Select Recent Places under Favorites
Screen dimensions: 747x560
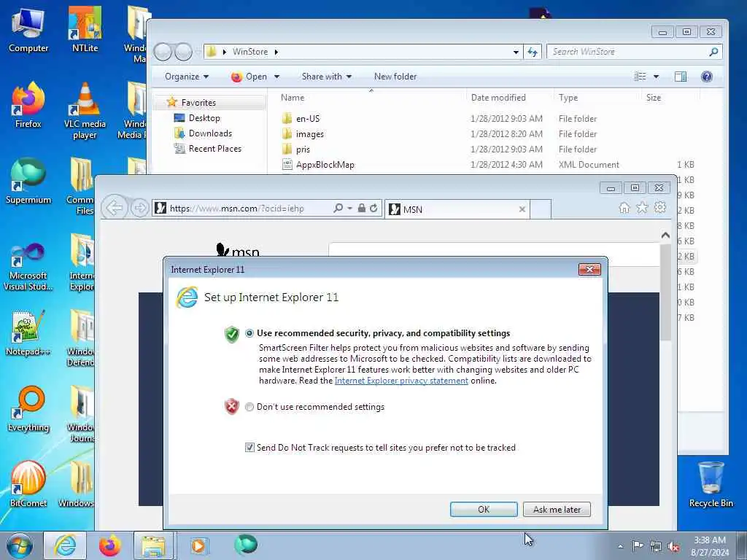[x=215, y=149]
